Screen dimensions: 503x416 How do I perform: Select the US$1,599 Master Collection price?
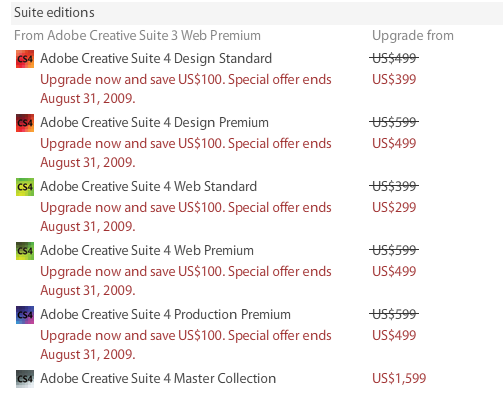coord(399,378)
